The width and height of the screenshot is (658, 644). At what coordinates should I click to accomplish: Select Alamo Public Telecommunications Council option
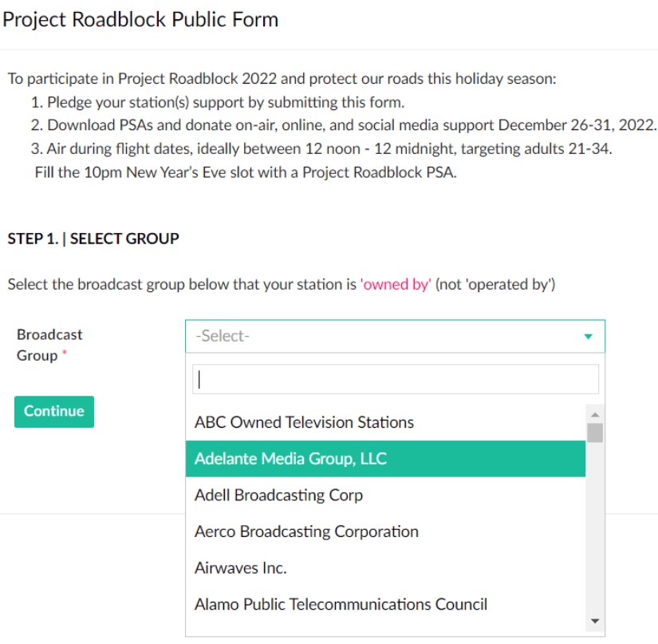[341, 604]
